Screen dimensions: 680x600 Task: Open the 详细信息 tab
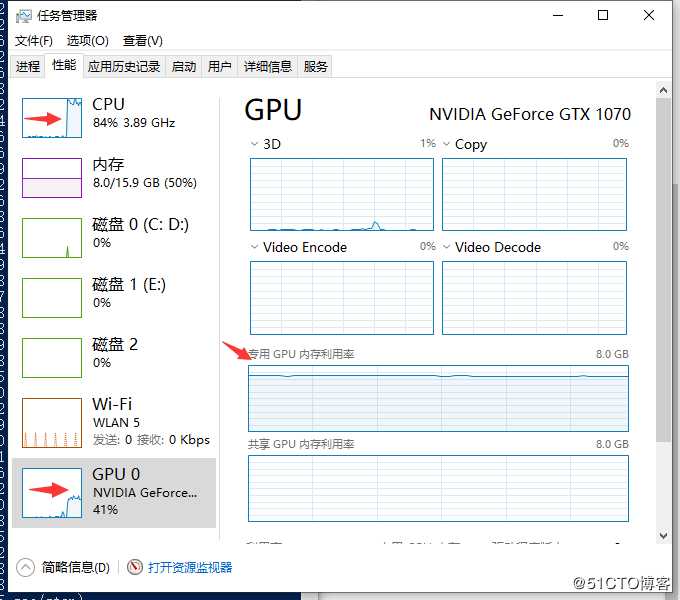click(268, 66)
